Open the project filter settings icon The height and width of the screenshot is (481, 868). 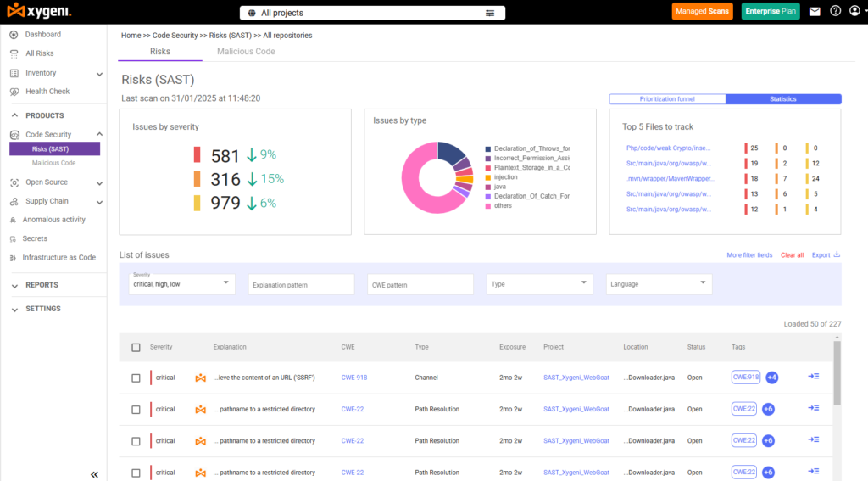490,13
